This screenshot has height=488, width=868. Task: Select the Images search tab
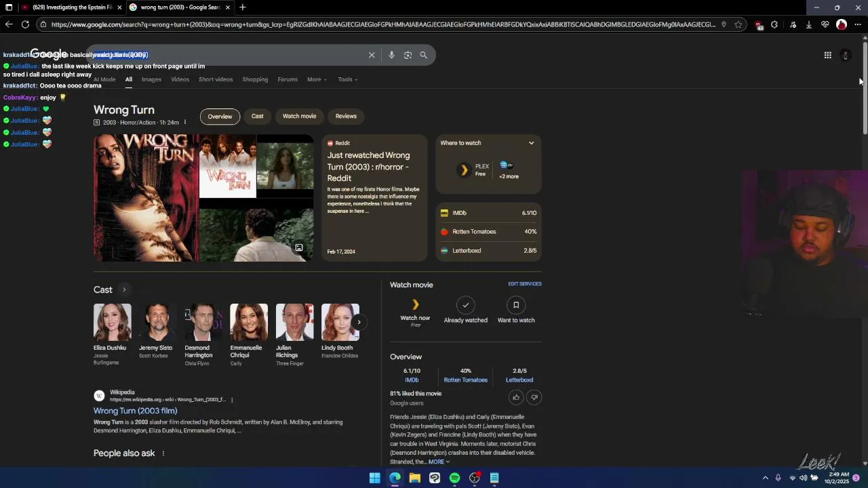pos(151,79)
